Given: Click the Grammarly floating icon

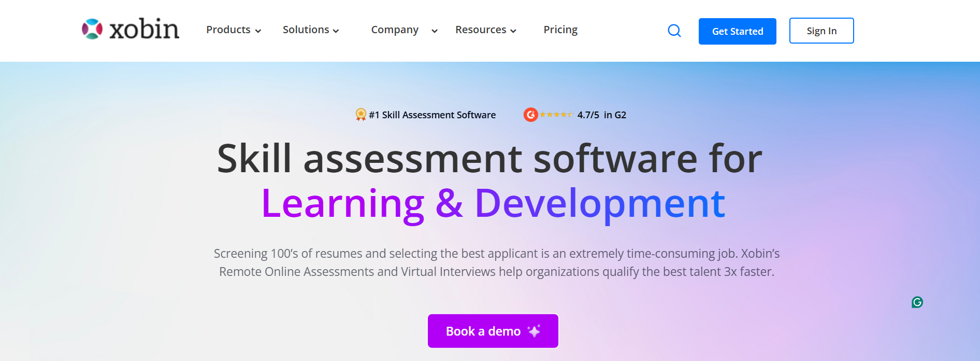Looking at the screenshot, I should (x=917, y=302).
